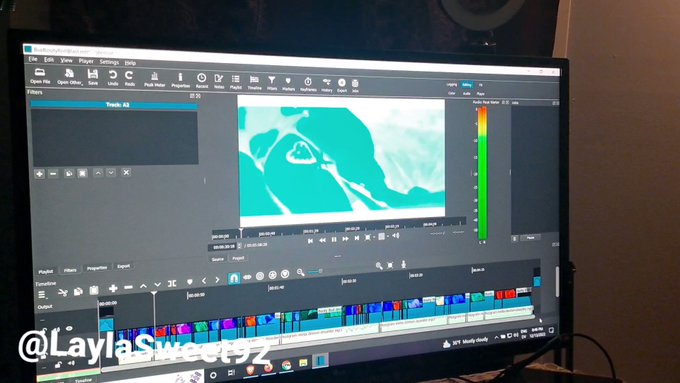Toggle scrub while dragging on the timeline
The width and height of the screenshot is (680, 383).
click(x=247, y=277)
